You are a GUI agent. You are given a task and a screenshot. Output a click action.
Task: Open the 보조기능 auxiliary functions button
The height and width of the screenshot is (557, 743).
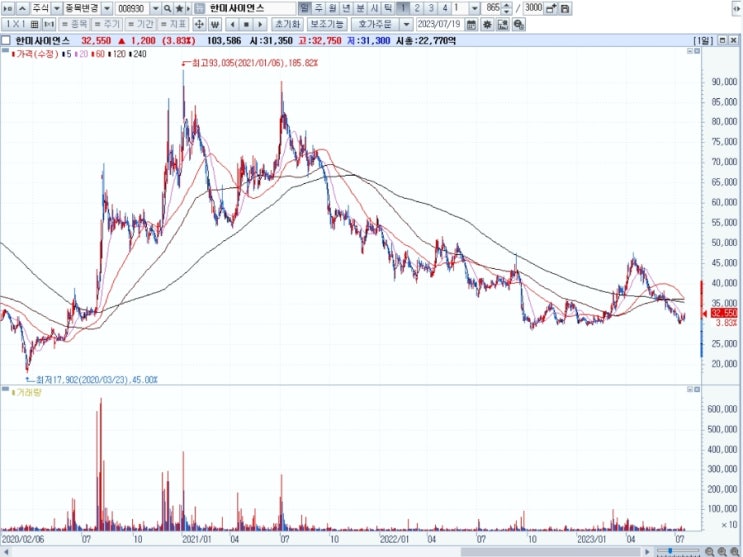[327, 24]
